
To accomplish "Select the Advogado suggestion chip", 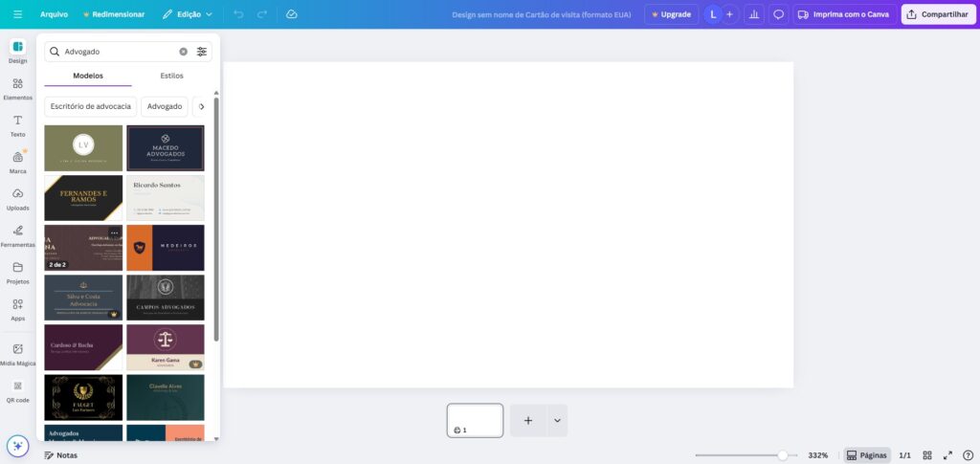I will coord(165,107).
